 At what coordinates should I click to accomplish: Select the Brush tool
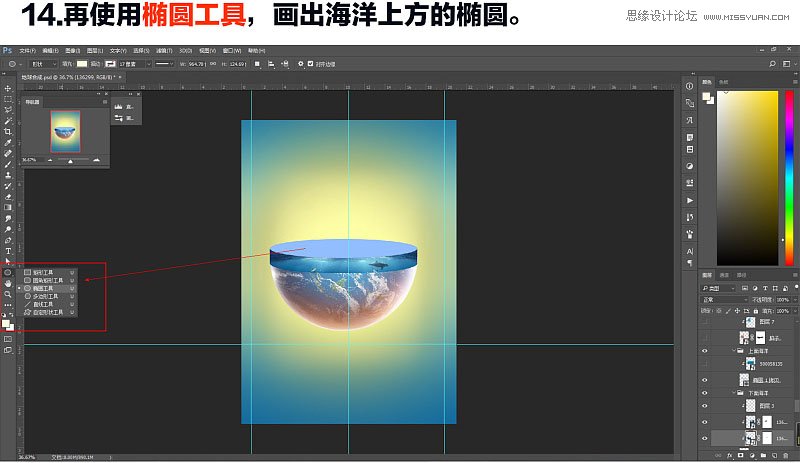pyautogui.click(x=8, y=164)
